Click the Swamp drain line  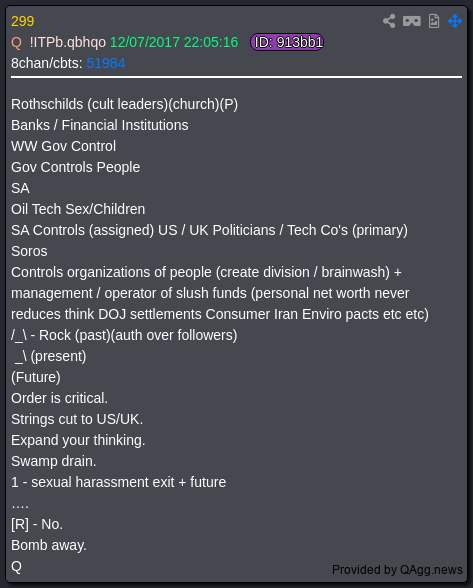point(54,461)
